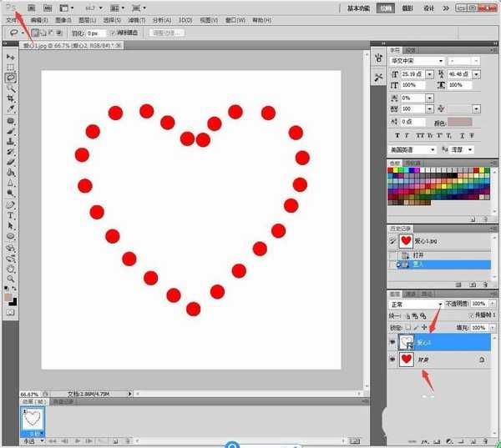Open the font family dropdown 华文中宋
This screenshot has width=501, height=448.
tap(417, 61)
